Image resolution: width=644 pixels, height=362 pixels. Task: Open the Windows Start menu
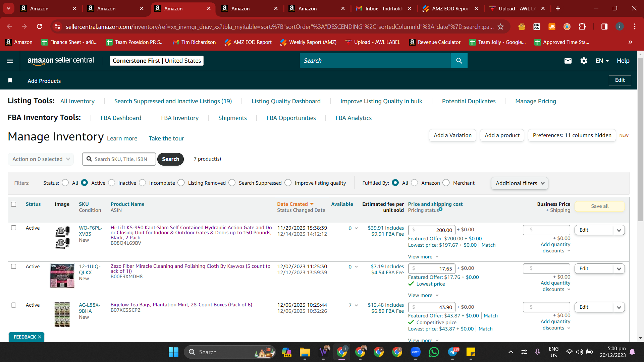(x=173, y=352)
